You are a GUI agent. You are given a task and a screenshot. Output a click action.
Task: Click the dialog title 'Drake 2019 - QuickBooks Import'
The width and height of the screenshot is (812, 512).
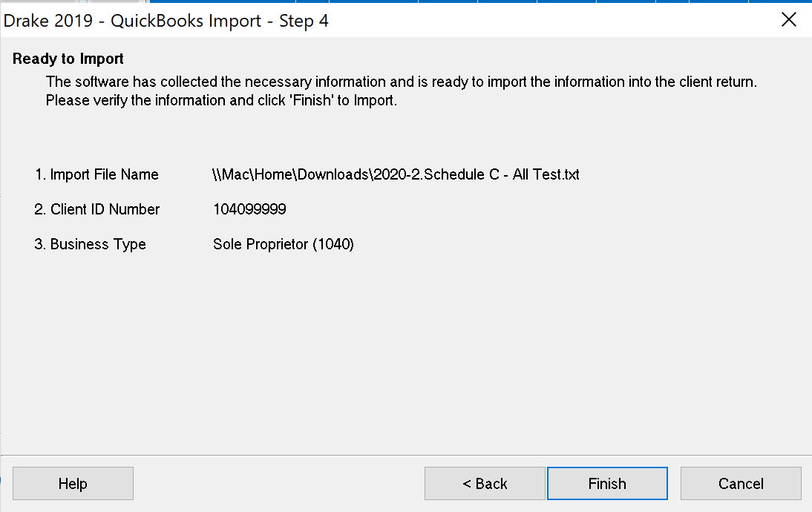pos(166,21)
